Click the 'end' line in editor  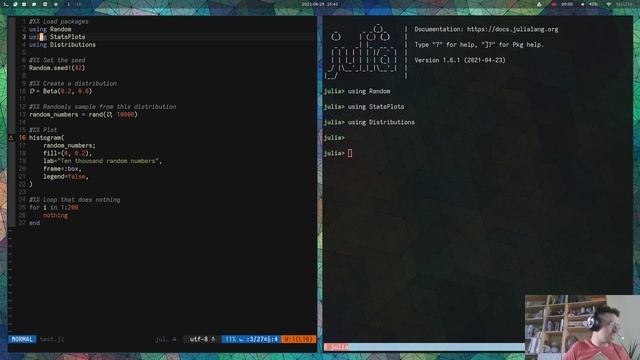pyautogui.click(x=34, y=223)
